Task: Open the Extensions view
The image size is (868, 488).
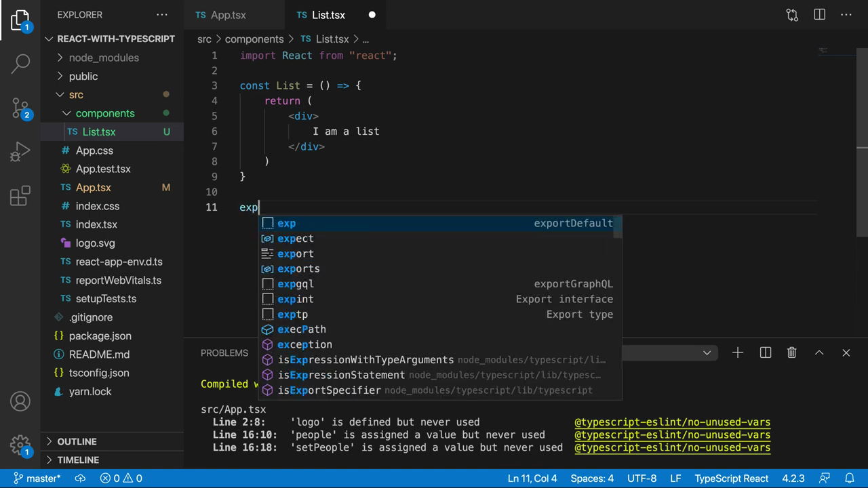Action: click(x=20, y=196)
